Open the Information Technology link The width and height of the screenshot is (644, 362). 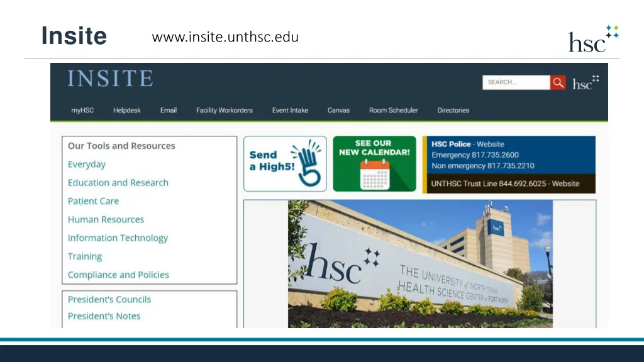tap(118, 238)
